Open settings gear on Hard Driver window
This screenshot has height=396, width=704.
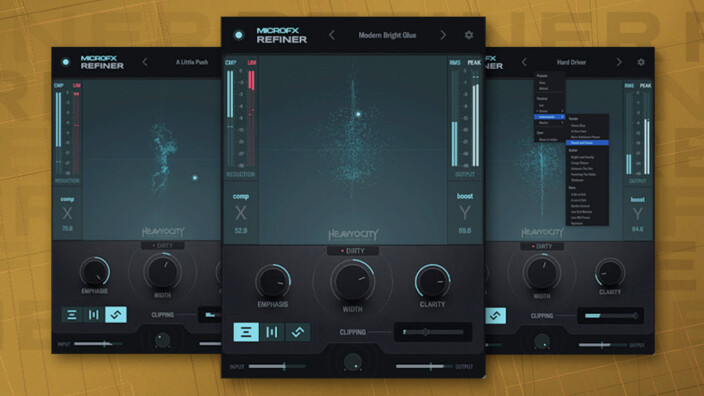pyautogui.click(x=641, y=62)
